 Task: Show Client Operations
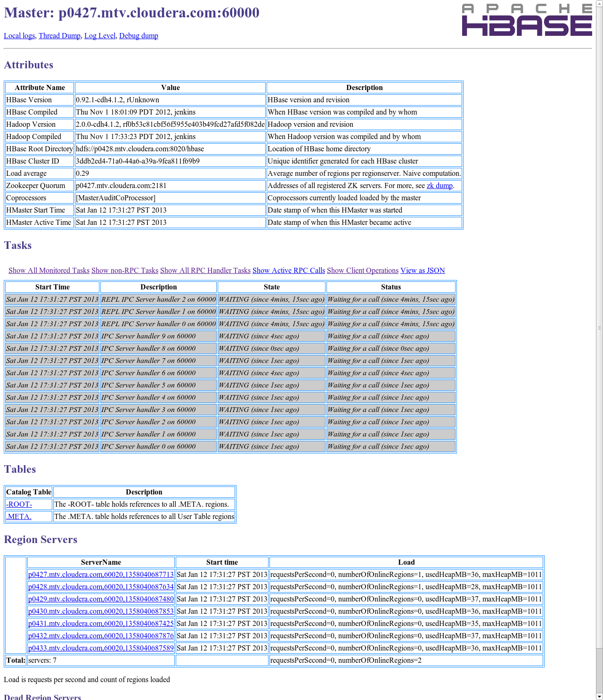tap(362, 270)
